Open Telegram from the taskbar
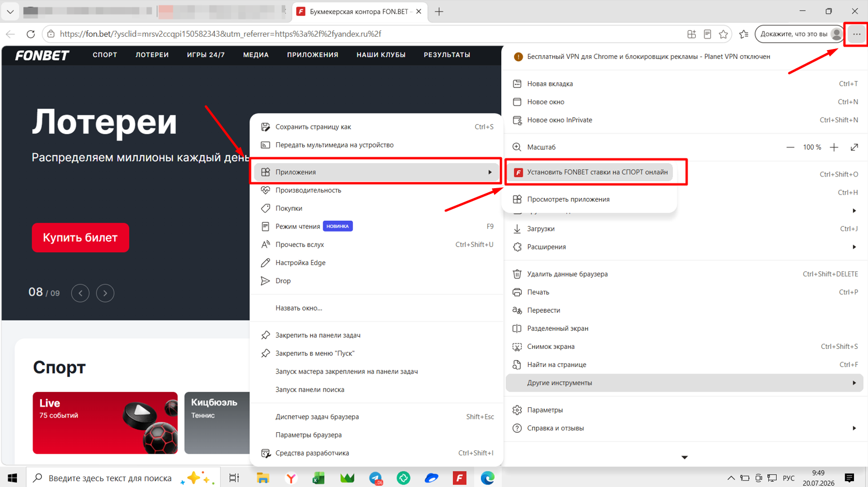The image size is (868, 487). point(375,478)
